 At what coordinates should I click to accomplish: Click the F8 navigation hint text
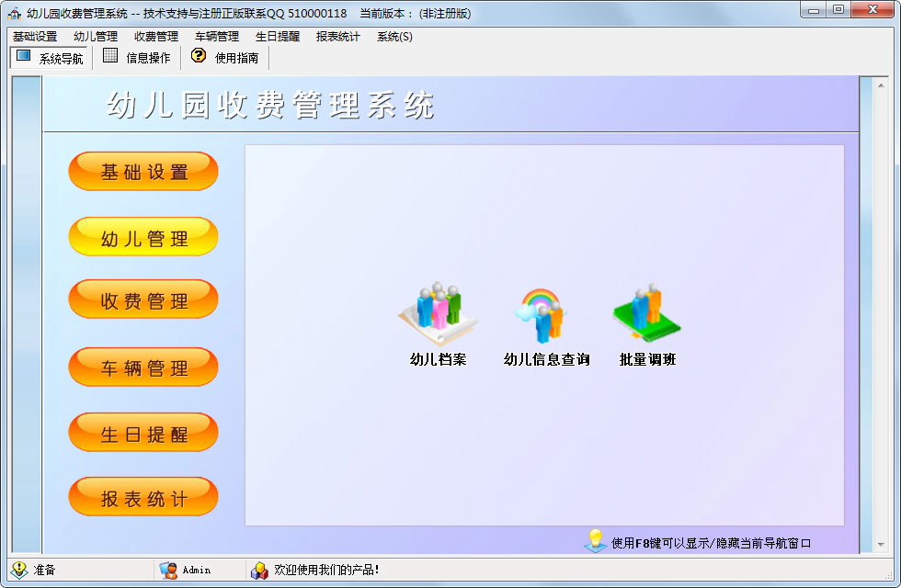pos(711,543)
